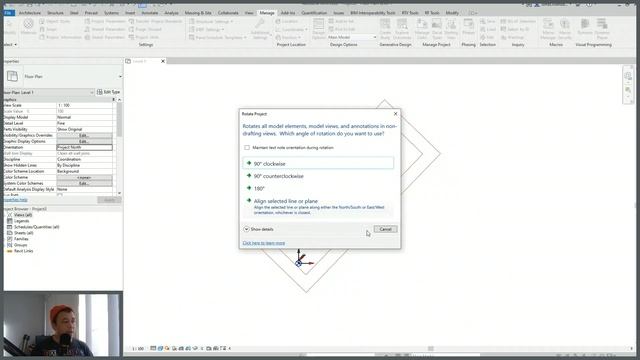Launch Dynamo visual programming

[x=584, y=27]
